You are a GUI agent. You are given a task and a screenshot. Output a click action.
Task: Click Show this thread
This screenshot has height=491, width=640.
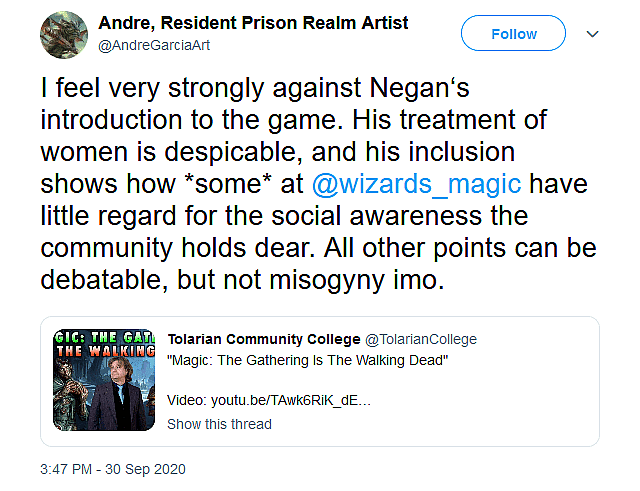219,423
